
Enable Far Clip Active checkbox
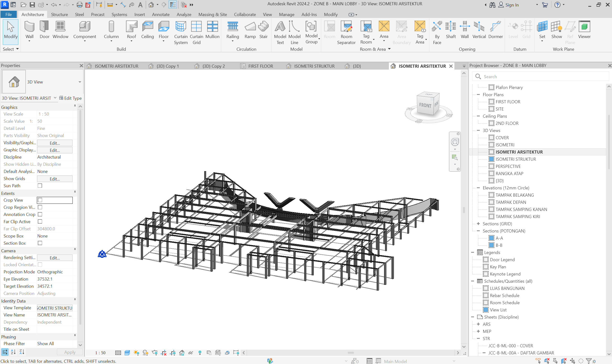(40, 221)
